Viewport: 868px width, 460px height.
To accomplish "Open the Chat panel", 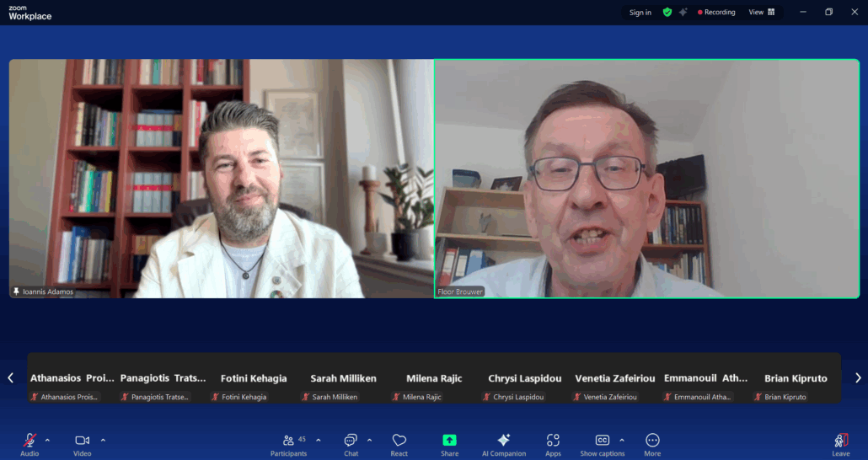I will (351, 443).
